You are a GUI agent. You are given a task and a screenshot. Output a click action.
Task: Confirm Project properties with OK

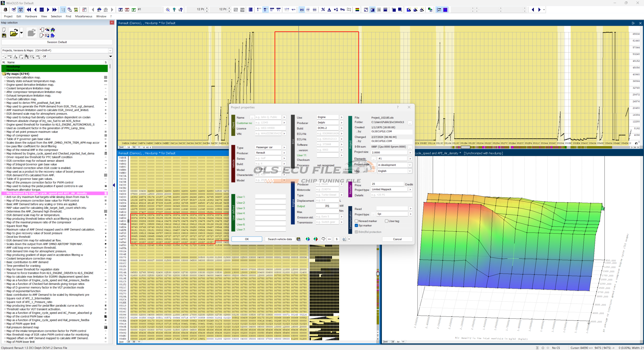click(x=247, y=239)
